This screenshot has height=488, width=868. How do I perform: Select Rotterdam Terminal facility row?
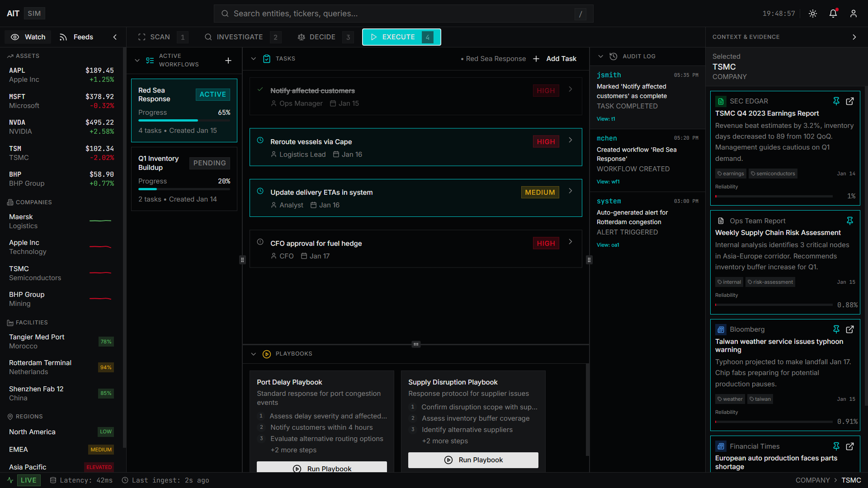click(x=61, y=367)
